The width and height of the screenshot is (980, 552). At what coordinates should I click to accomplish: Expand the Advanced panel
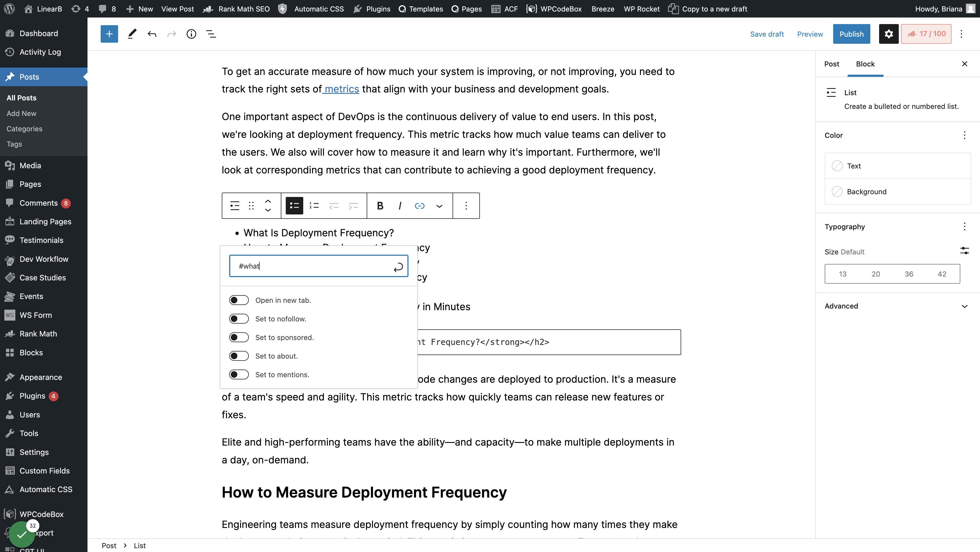[x=897, y=306]
